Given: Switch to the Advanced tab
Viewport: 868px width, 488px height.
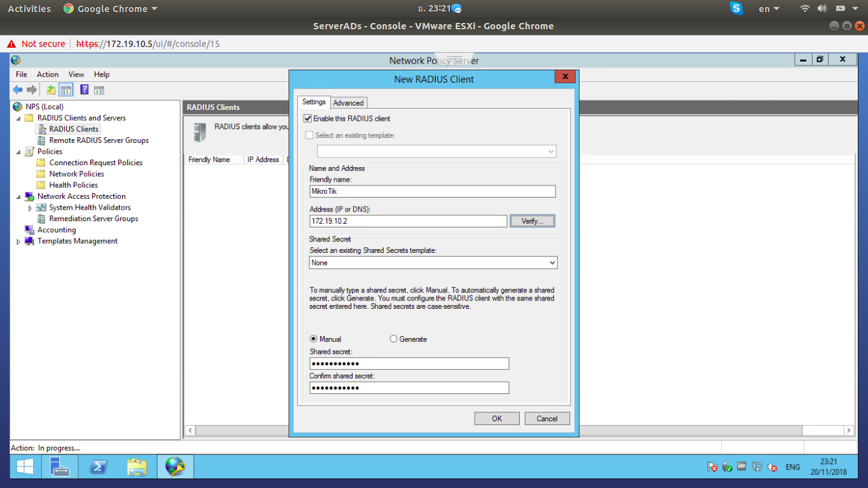Looking at the screenshot, I should [348, 103].
